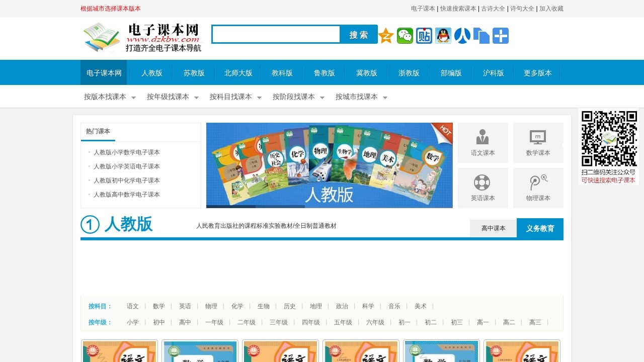Open the 人教版小学数学电子课本 link
Screen dimensions: 644x362
tap(127, 152)
